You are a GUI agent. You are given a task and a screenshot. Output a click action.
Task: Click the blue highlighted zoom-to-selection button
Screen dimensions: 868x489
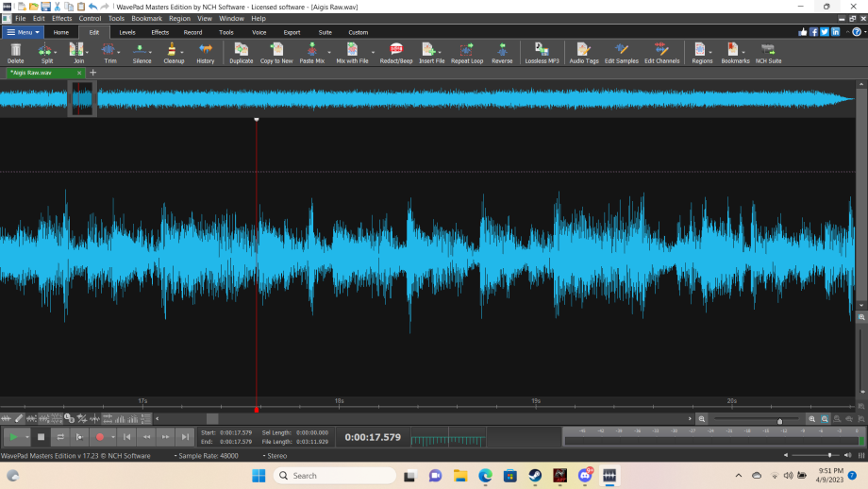pos(825,419)
